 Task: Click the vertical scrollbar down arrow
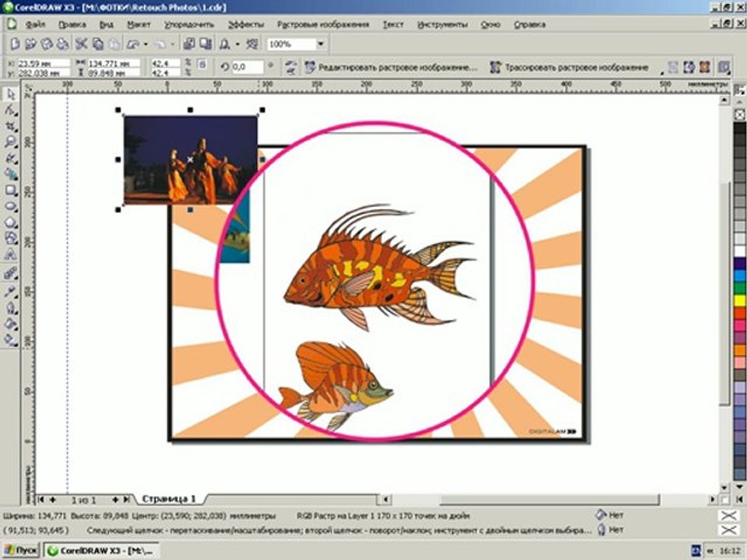click(724, 488)
